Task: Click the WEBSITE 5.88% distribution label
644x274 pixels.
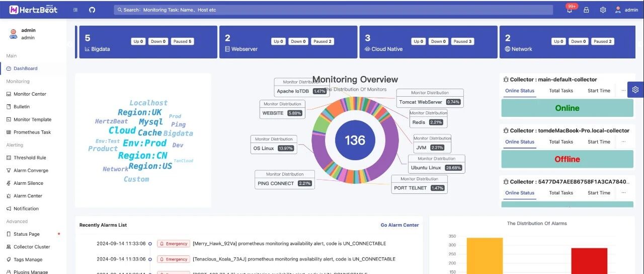Action: coord(281,110)
